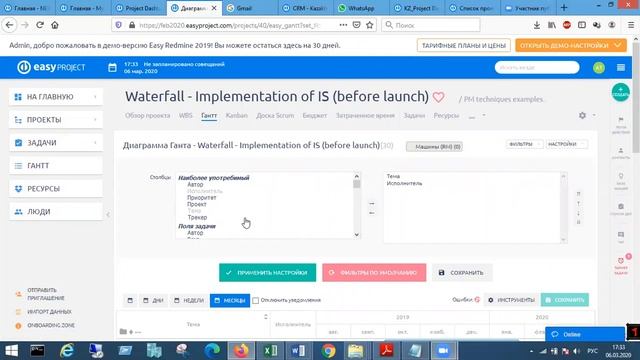Open ЛЮДИ in the left sidebar

56,211
